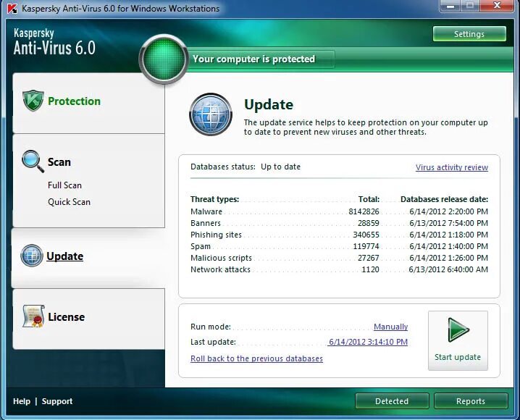This screenshot has width=520, height=420.
Task: Click the Update heading in main panel
Action: tap(269, 104)
